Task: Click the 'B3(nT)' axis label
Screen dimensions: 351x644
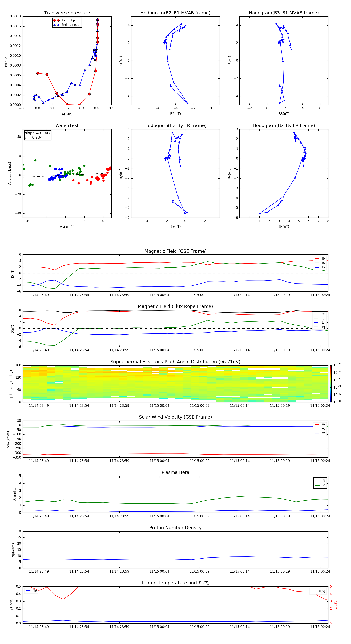Action: [x=284, y=114]
